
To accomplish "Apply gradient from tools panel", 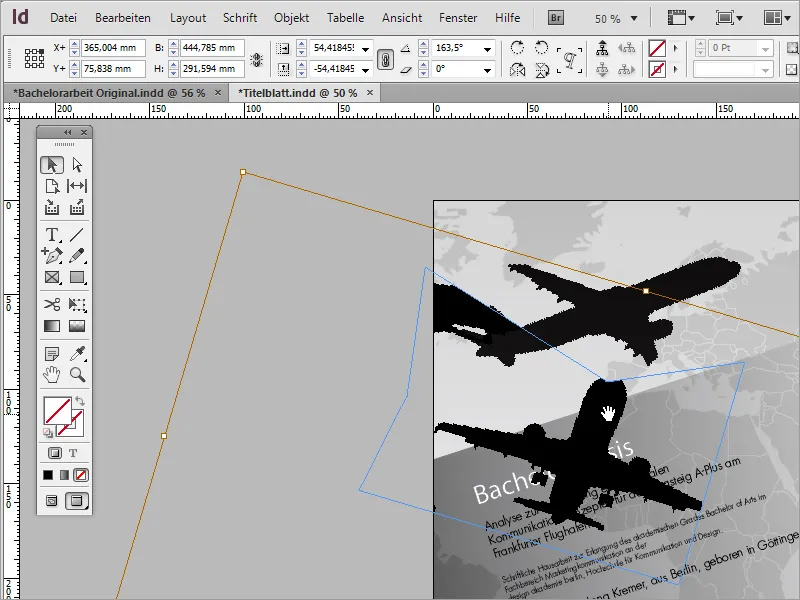I will (x=64, y=475).
